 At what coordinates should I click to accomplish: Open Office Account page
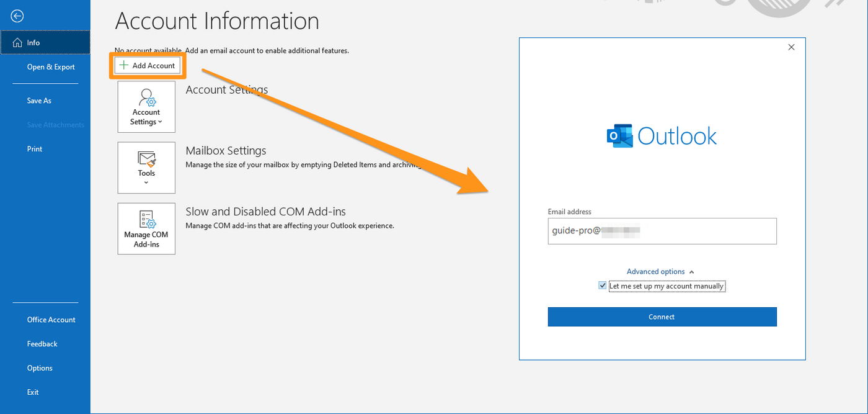51,320
